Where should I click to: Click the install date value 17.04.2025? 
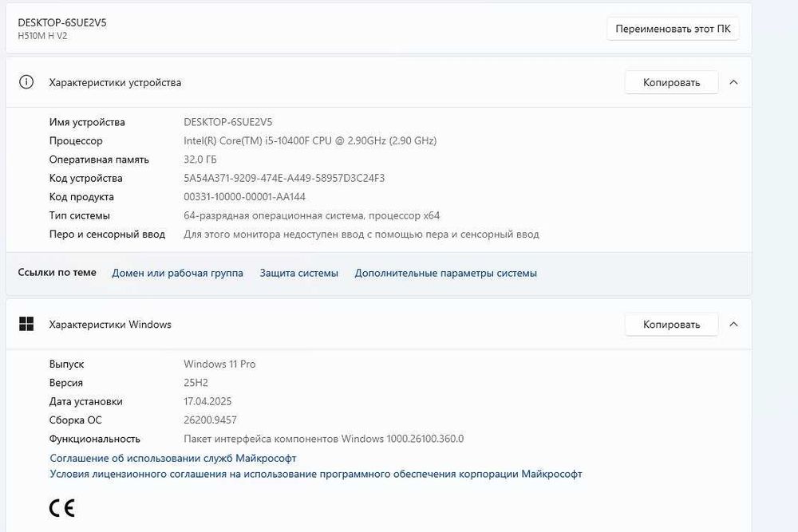pos(207,401)
